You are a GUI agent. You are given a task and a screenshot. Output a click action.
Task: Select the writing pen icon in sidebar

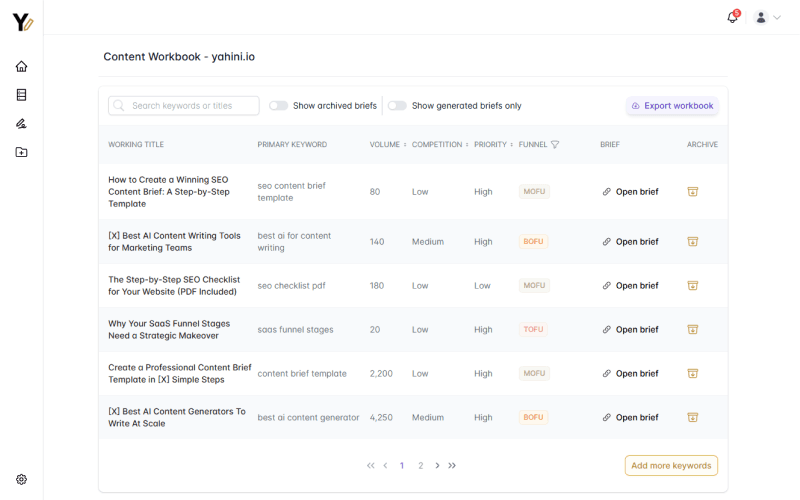pyautogui.click(x=21, y=123)
